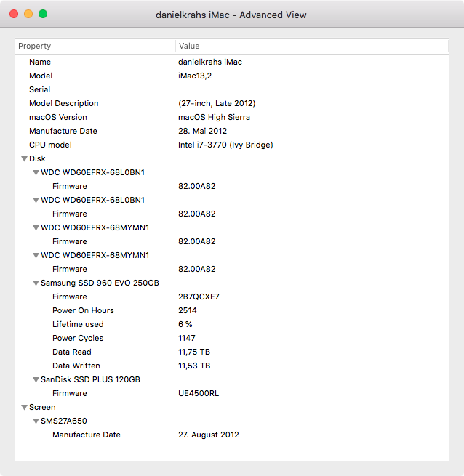Screen dimensions: 464x476
Task: Collapse the Samsung SSD 960 EVO disclosure triangle
Action: tap(36, 283)
